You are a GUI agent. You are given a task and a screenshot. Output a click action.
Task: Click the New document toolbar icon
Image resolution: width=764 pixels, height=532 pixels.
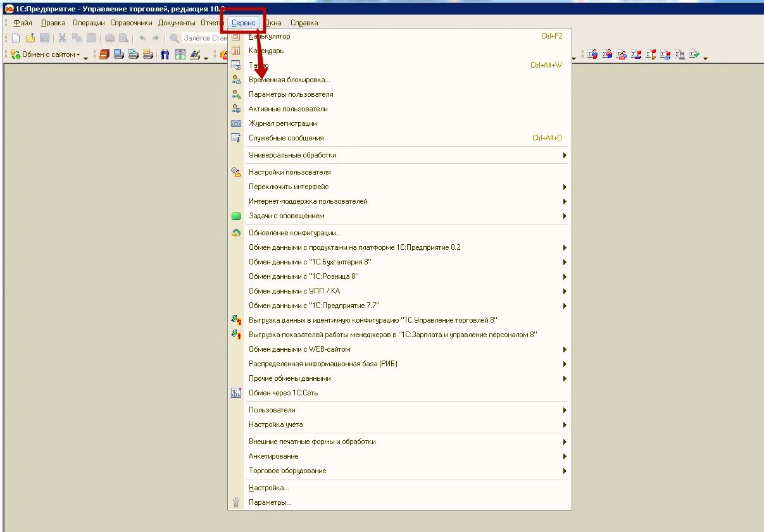pos(16,38)
